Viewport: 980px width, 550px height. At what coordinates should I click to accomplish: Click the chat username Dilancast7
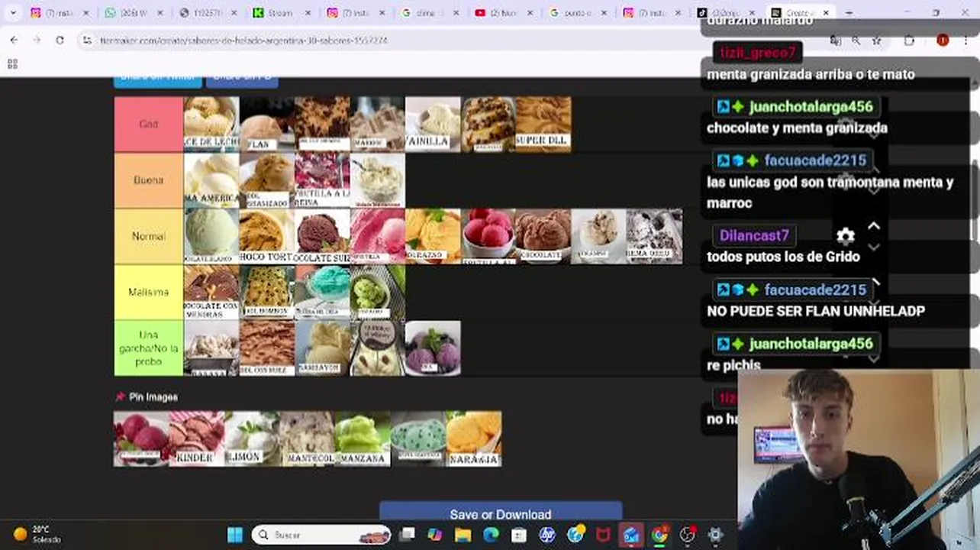click(x=754, y=235)
